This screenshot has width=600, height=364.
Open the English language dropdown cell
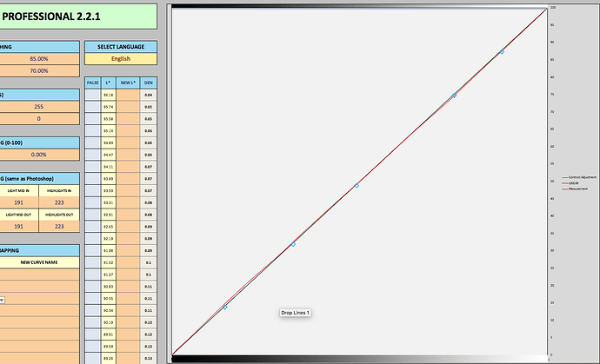click(x=120, y=59)
